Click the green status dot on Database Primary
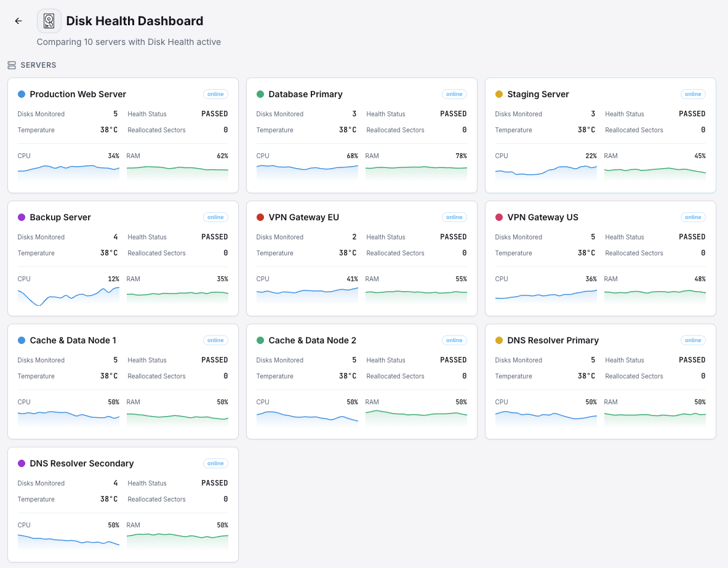This screenshot has width=728, height=568. [262, 94]
